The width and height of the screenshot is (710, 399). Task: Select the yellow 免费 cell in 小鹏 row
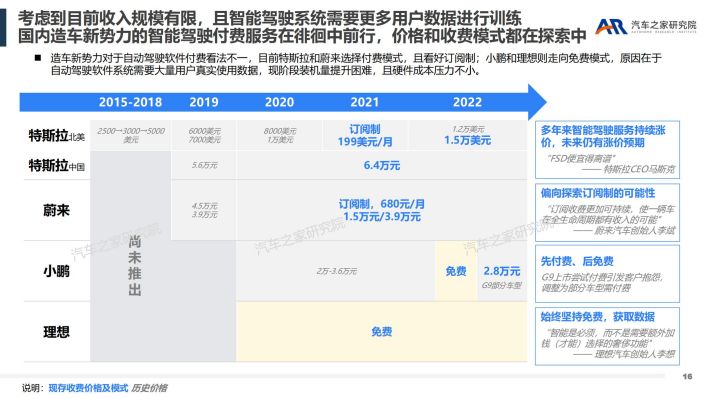pyautogui.click(x=456, y=271)
